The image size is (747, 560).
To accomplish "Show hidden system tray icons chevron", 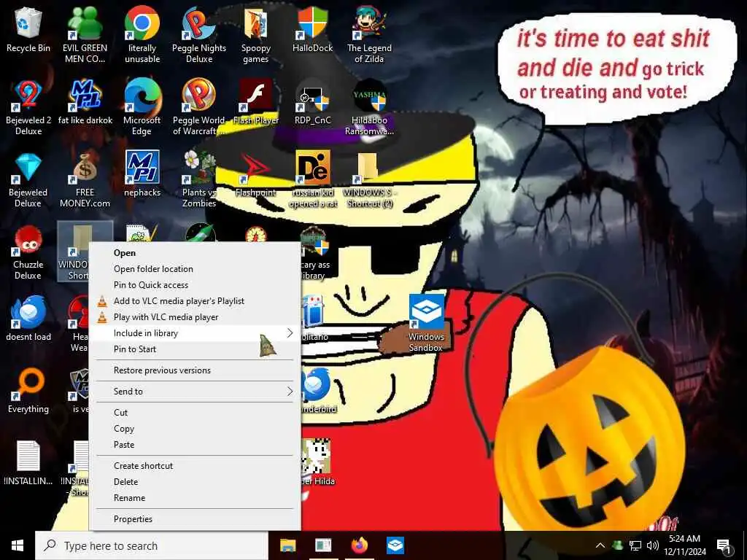I will coord(600,545).
